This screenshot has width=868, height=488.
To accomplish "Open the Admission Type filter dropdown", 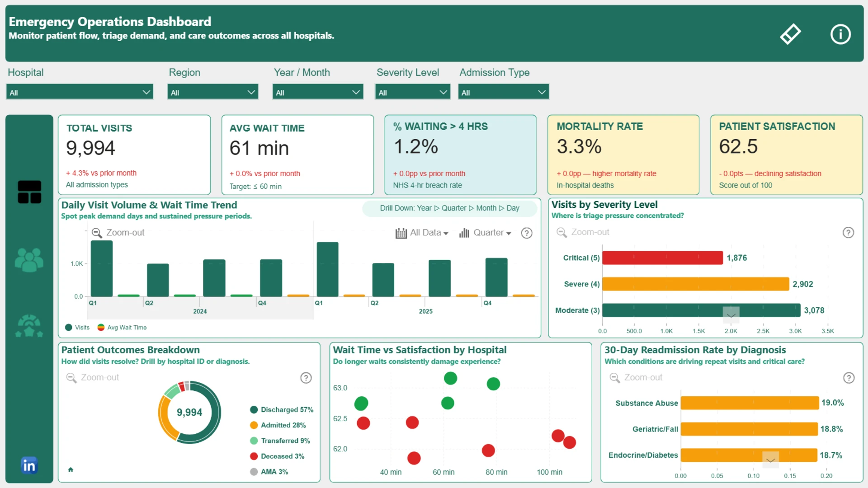I will [x=504, y=92].
